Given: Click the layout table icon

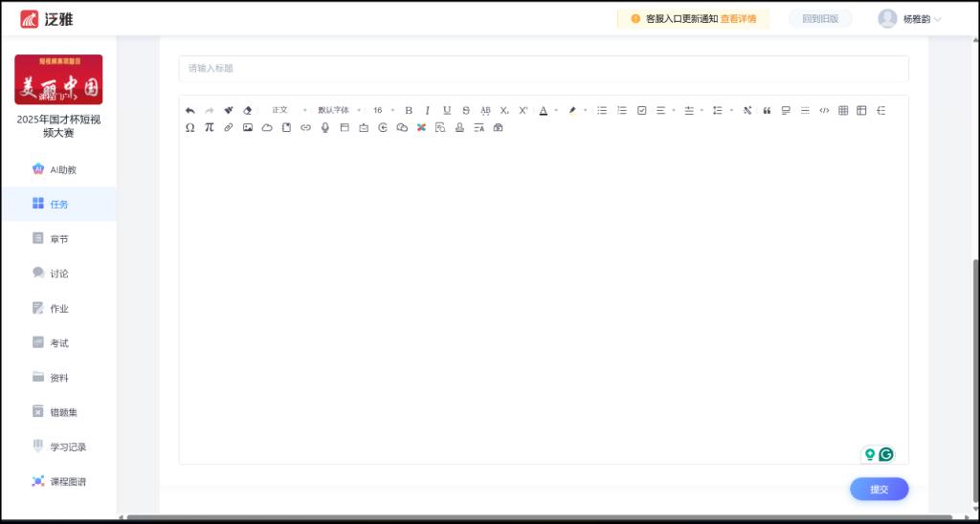Looking at the screenshot, I should click(x=862, y=111).
